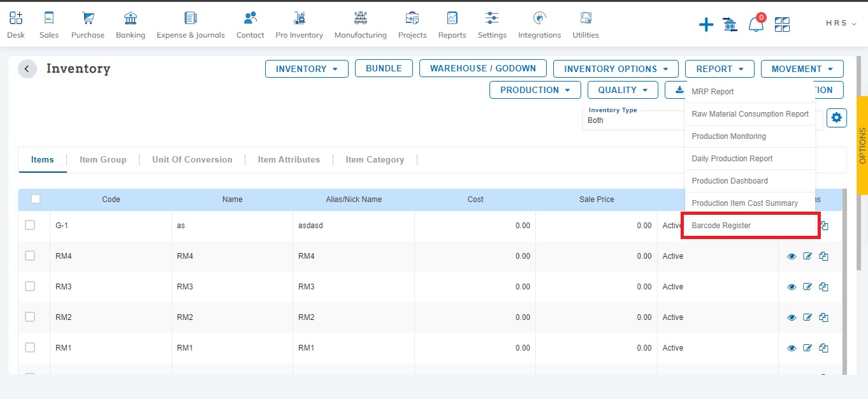Go to the Sales module
This screenshot has width=868, height=399.
pyautogui.click(x=49, y=25)
